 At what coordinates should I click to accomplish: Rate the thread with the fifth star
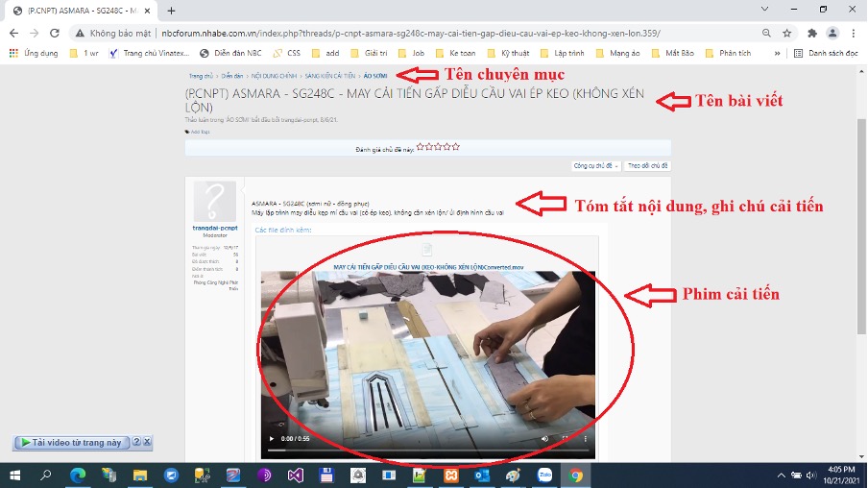[x=455, y=147]
